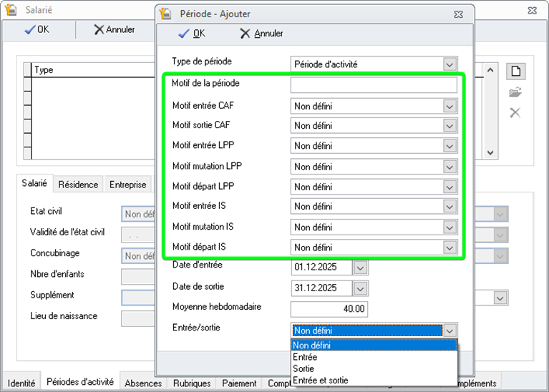Image resolution: width=549 pixels, height=392 pixels.
Task: Open the Motif départ LPP dropdown
Action: pyautogui.click(x=450, y=187)
